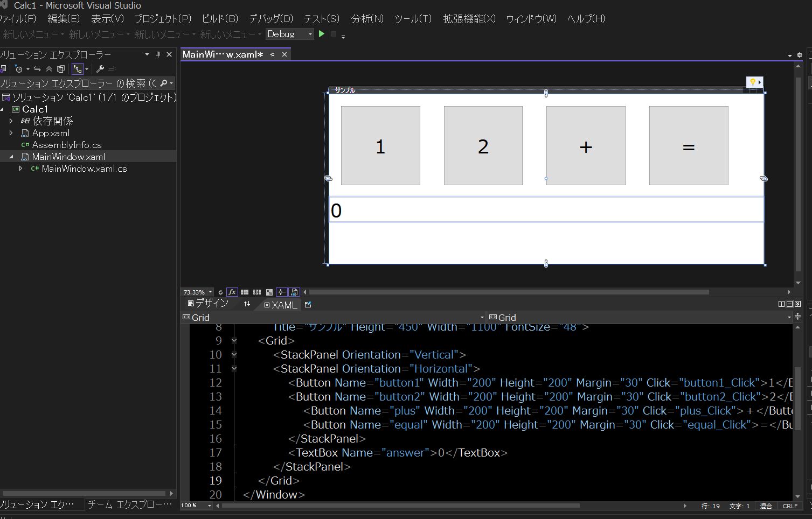The image size is (812, 519).
Task: Pin the Solution Explorer panel
Action: tap(158, 54)
